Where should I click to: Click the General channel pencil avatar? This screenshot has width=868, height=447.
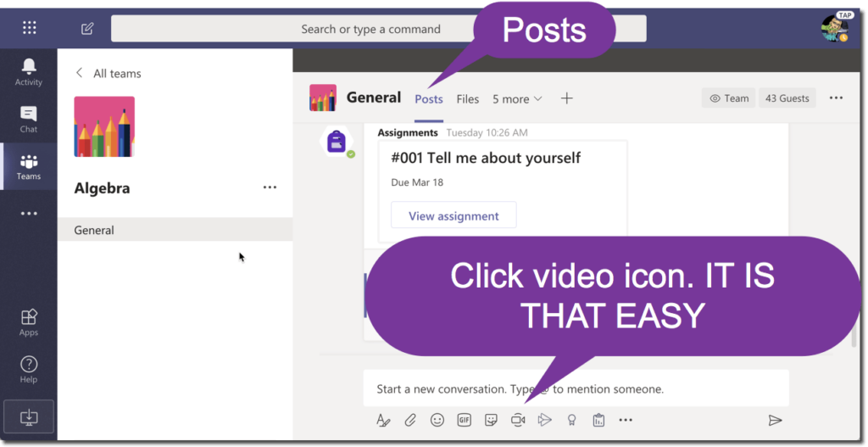(x=323, y=98)
